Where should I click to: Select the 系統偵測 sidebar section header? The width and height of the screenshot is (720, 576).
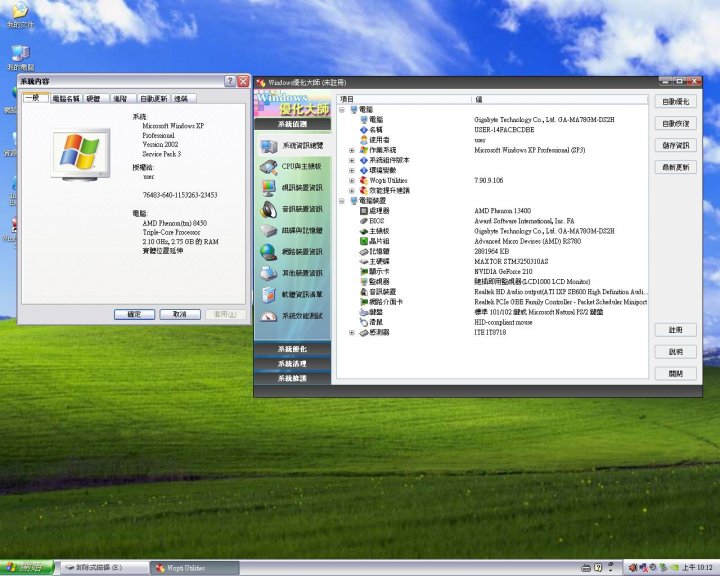coord(292,124)
